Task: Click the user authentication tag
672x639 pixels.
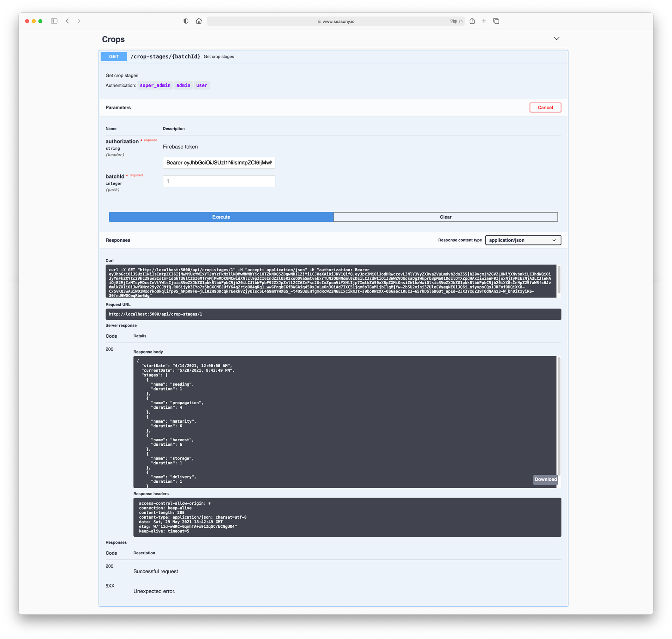Action: click(202, 85)
